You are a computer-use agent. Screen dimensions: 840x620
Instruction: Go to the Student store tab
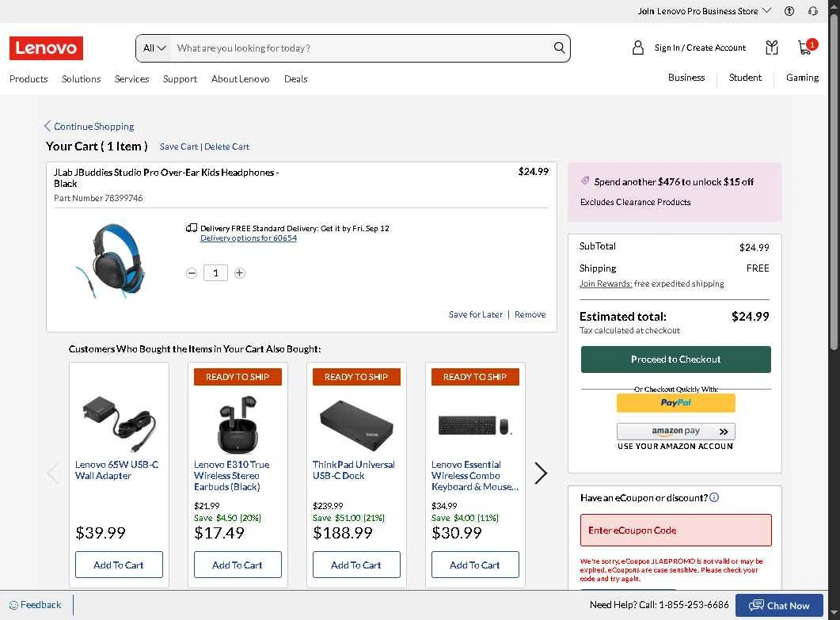745,77
